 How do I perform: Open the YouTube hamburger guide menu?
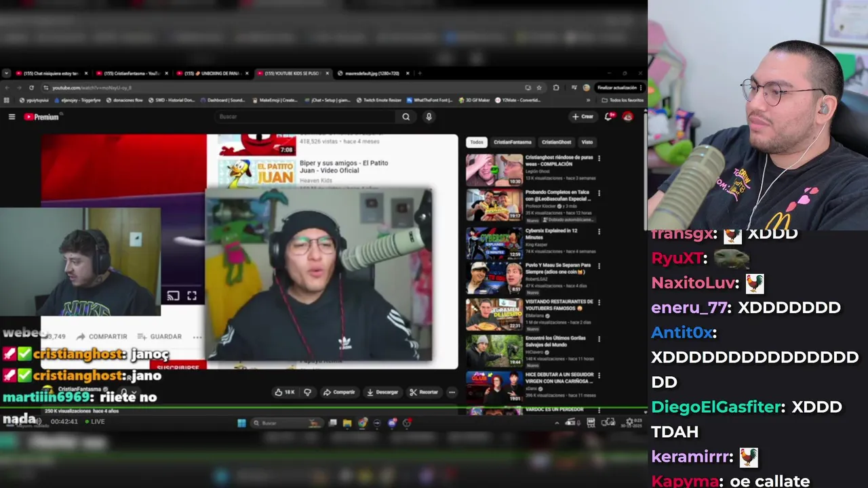pyautogui.click(x=12, y=117)
